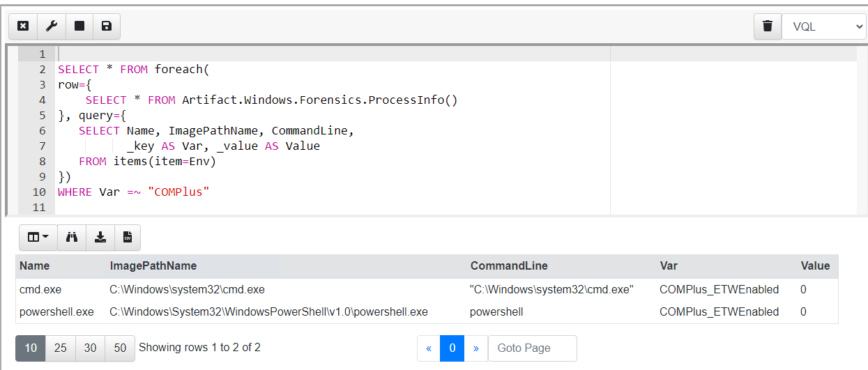Go to the next results page
This screenshot has height=370, width=868.
[x=475, y=348]
